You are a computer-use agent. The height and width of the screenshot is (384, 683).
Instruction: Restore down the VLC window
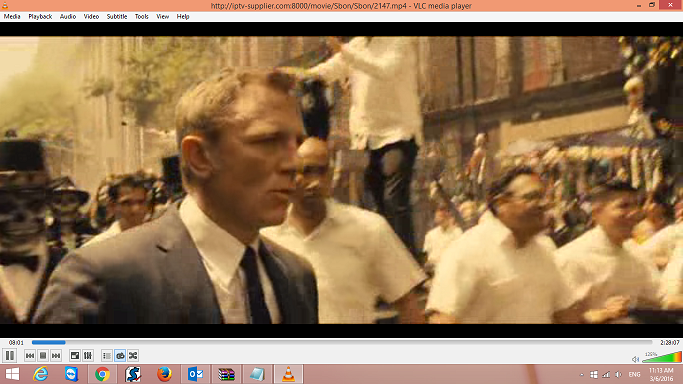[x=652, y=5]
